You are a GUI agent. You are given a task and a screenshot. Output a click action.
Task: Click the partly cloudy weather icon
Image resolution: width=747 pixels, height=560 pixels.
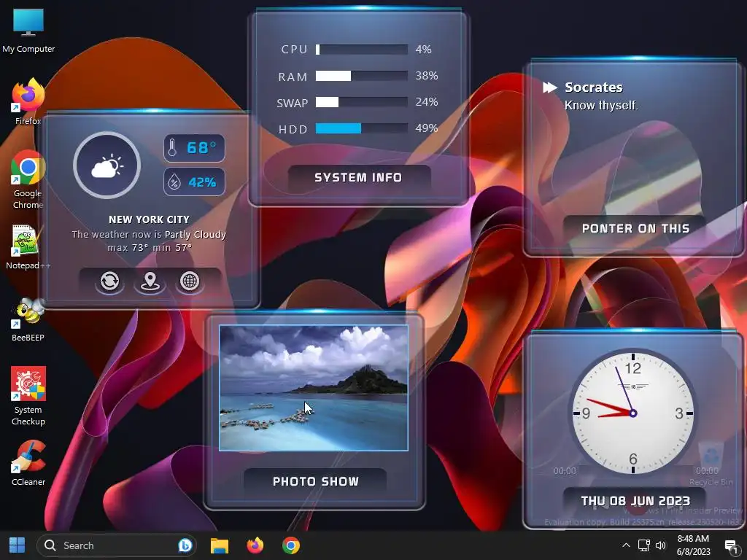pos(107,166)
